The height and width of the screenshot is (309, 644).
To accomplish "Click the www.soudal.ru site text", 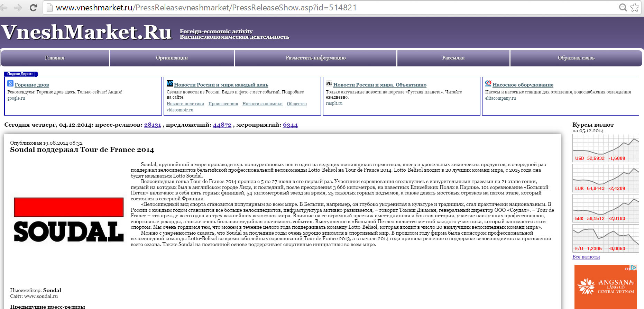I will [41, 296].
